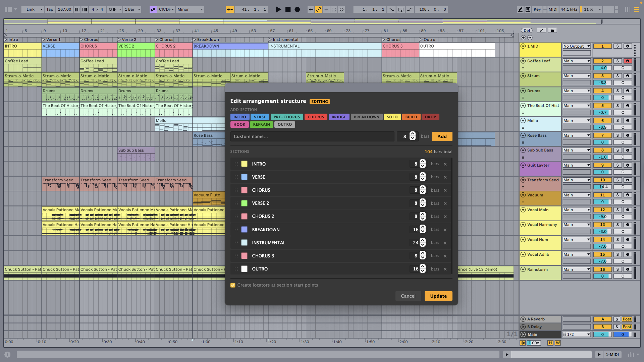
Task: Open the info view toggle icon
Action: coord(7,354)
